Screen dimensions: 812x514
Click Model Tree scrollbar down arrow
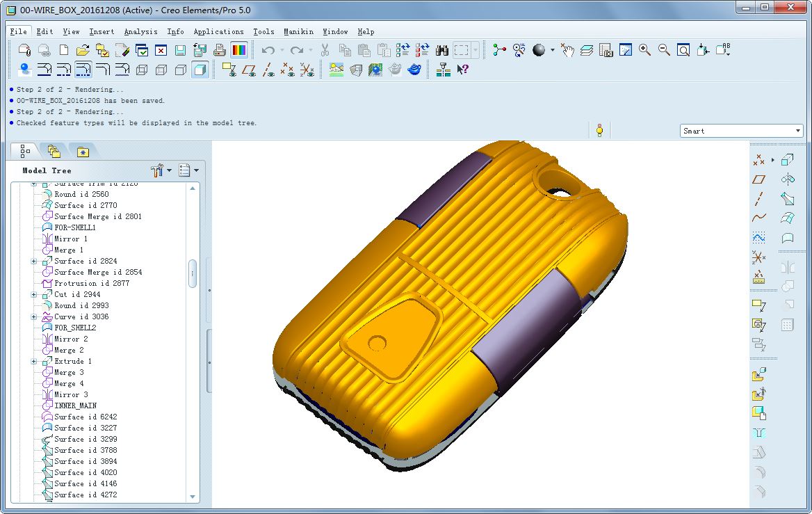[193, 497]
